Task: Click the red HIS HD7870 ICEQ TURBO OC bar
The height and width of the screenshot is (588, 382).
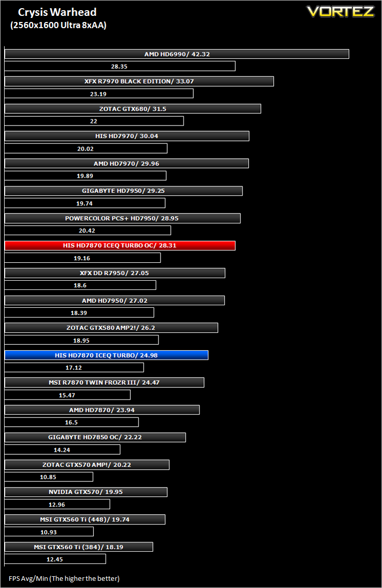Action: (120, 246)
